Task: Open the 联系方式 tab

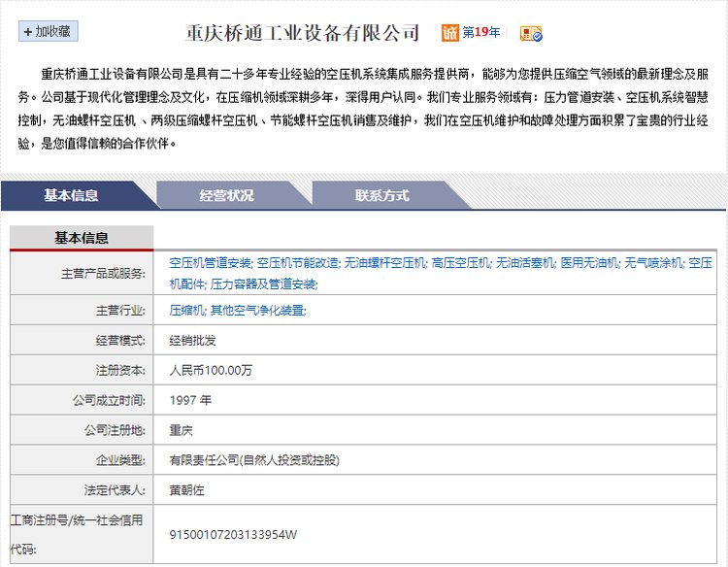Action: pos(381,195)
